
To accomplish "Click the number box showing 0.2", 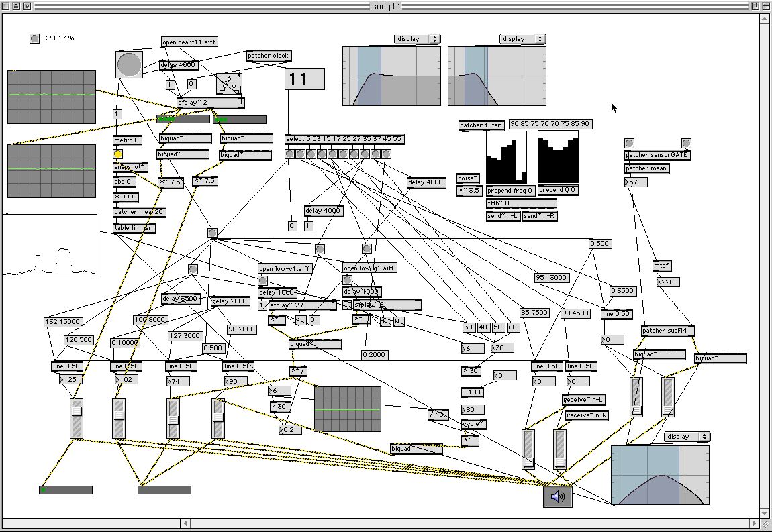I will click(x=291, y=429).
